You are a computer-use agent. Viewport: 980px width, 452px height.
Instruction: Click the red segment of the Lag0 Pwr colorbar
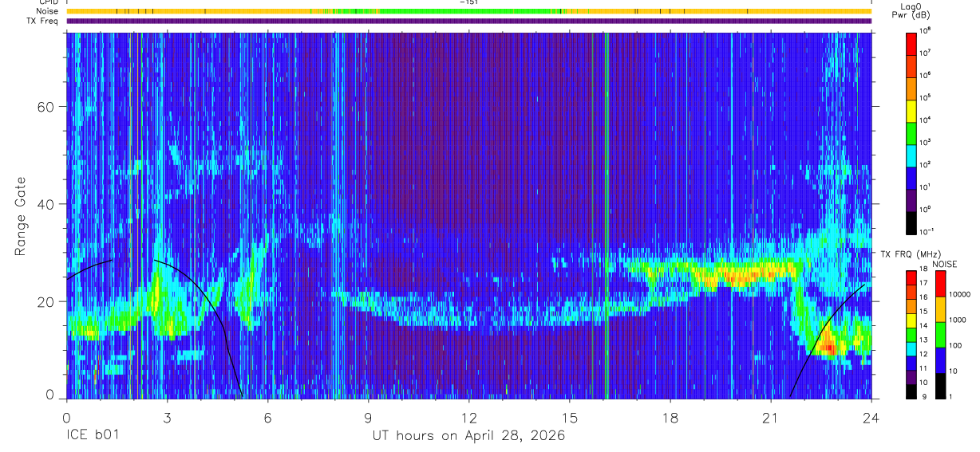point(911,43)
